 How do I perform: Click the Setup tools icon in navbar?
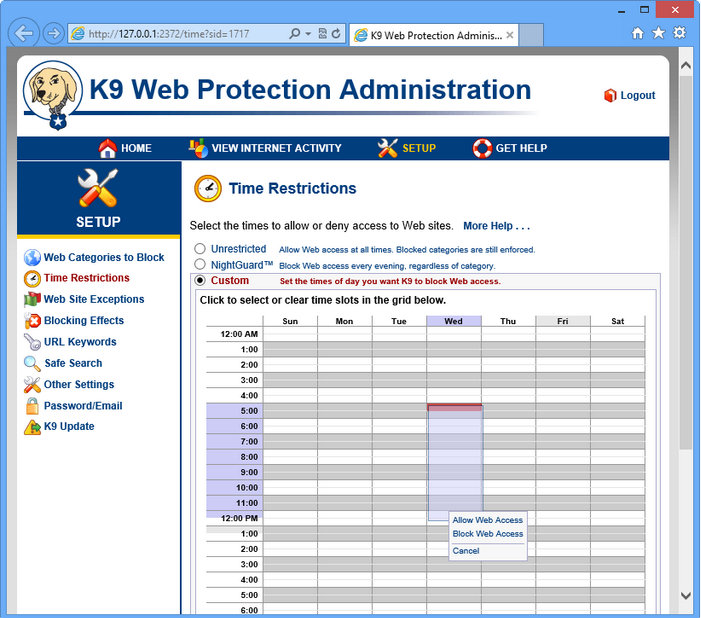(x=387, y=148)
